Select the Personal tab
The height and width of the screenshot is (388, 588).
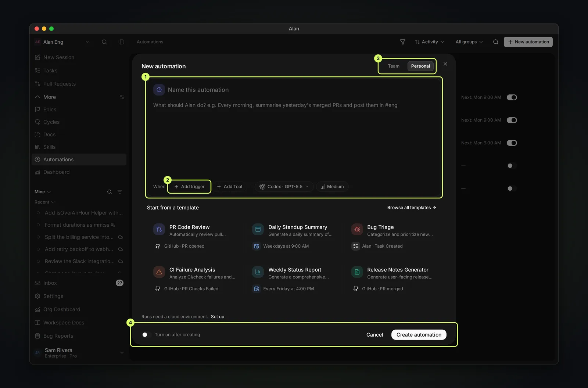click(x=420, y=66)
